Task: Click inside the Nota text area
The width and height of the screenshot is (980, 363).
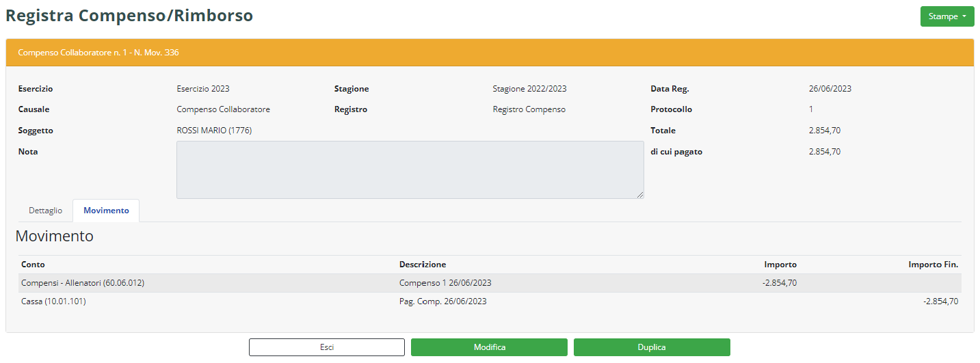Action: point(409,170)
